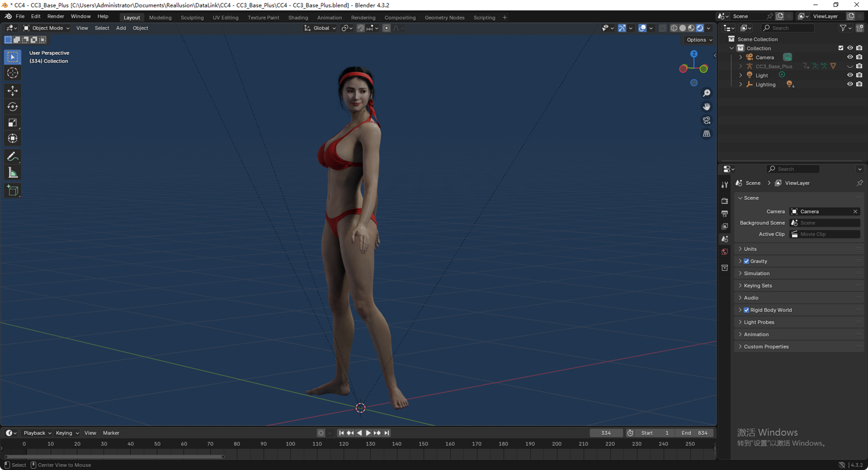Exclude Collection from view layer checkbox

pos(841,48)
